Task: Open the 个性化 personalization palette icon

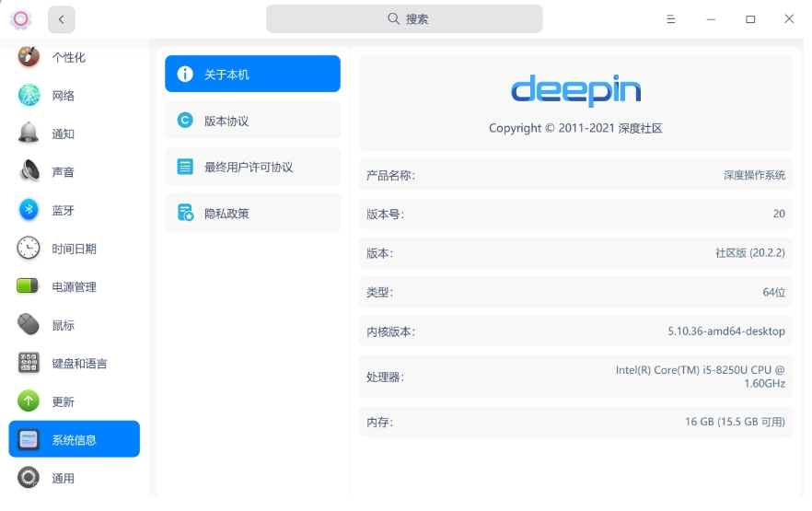Action: [x=29, y=56]
